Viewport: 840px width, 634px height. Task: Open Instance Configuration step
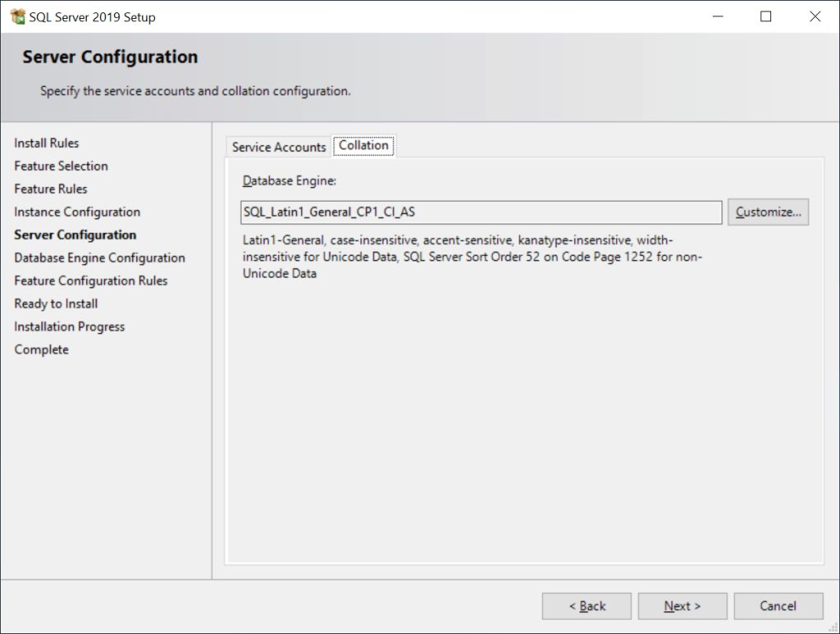point(77,212)
